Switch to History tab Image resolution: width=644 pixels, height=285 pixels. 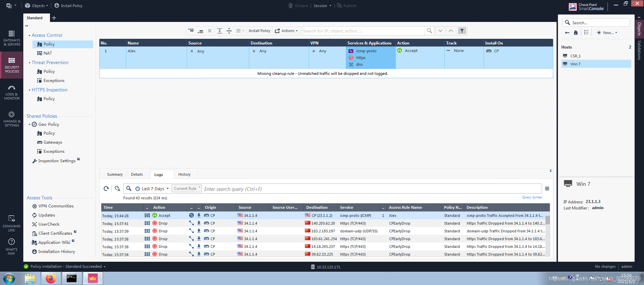[184, 174]
